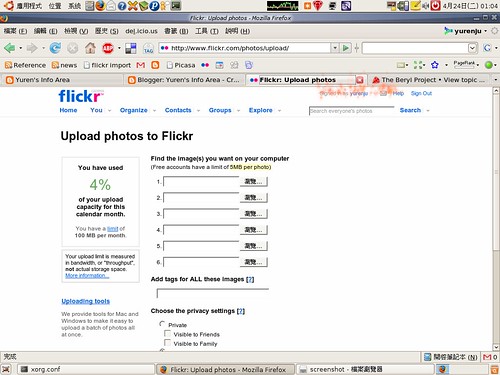Click the volume speaker icon in panel
Screen dimensions: 500x375
click(x=425, y=6)
